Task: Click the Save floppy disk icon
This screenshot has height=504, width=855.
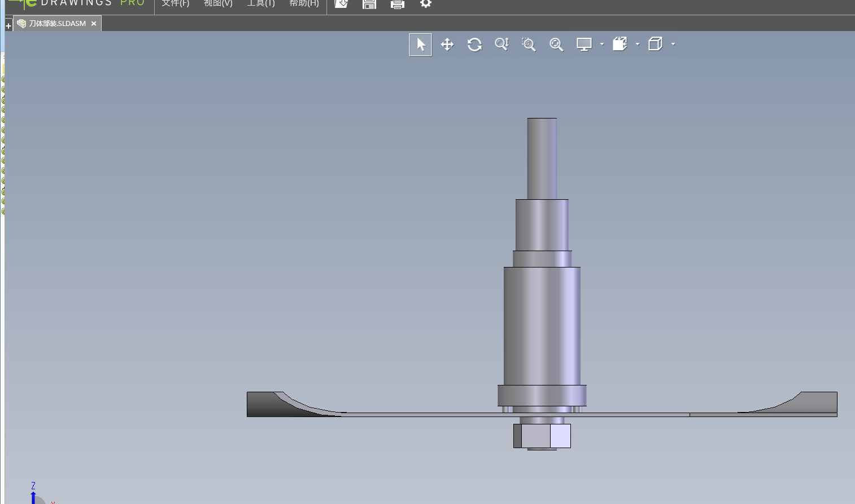Action: 369,4
